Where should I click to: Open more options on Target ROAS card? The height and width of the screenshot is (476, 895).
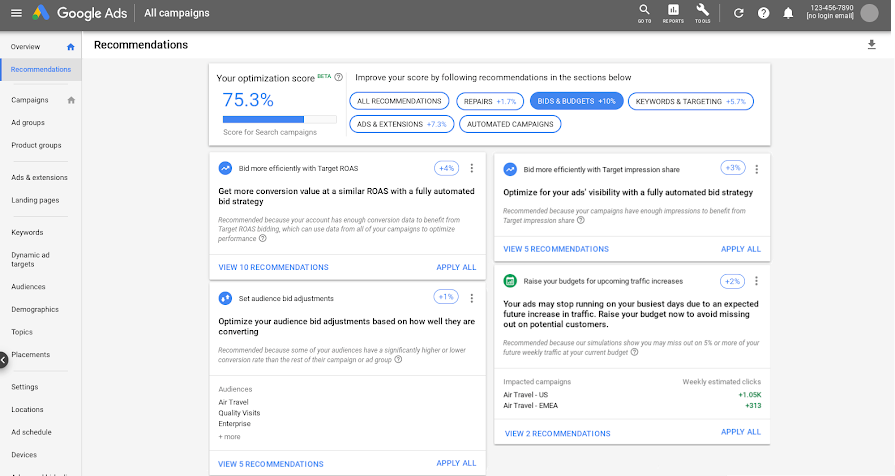(x=471, y=168)
